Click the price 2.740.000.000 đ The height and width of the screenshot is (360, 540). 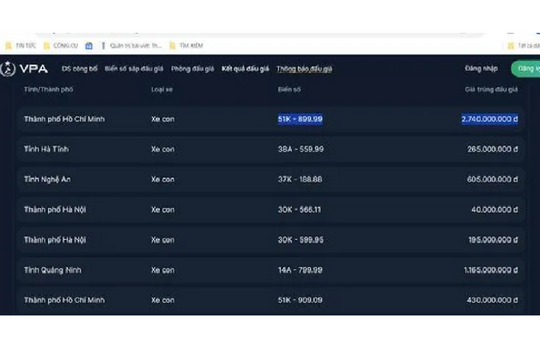(489, 119)
